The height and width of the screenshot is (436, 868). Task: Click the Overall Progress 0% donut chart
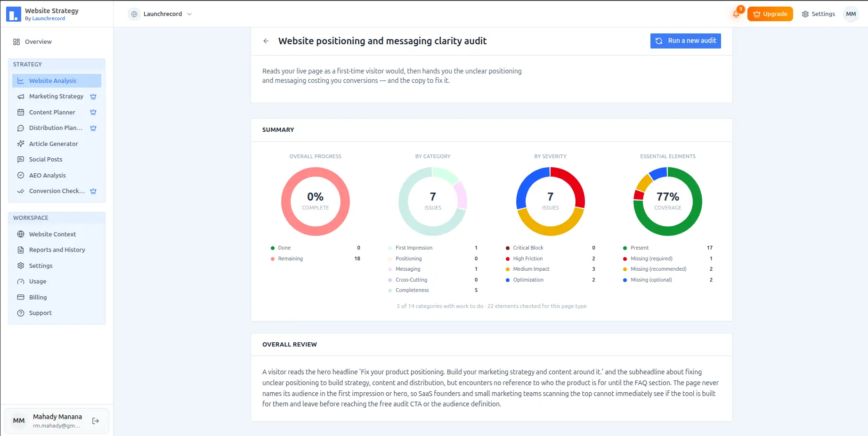316,202
